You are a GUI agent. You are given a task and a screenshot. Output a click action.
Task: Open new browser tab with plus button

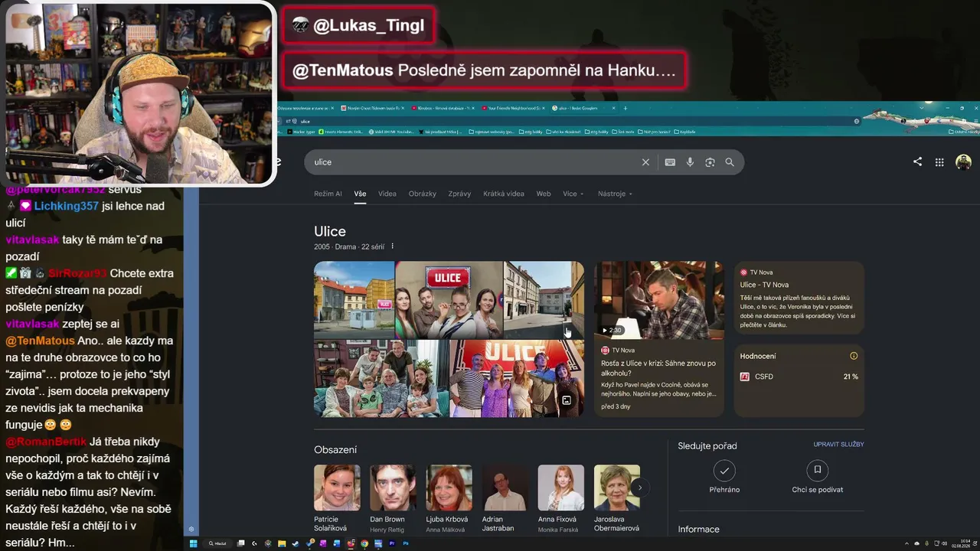tap(626, 108)
